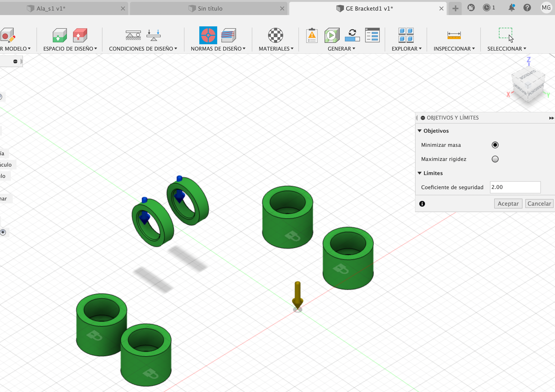
Task: Edit the Coeficiente de seguridad field
Action: click(515, 187)
